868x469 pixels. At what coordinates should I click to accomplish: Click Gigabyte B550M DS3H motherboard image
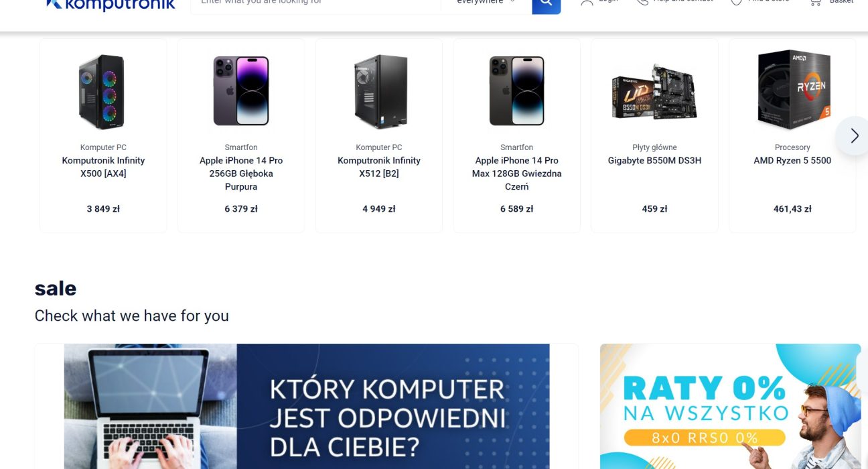[654, 92]
